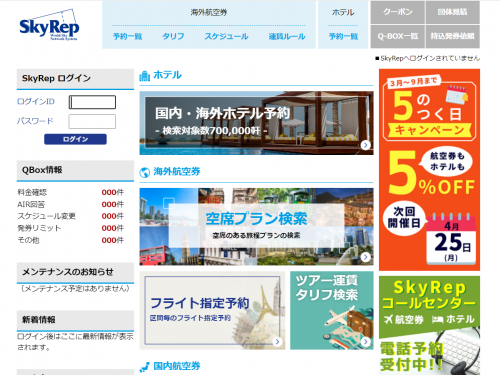Click the AIR回答 000件 count

112,204
